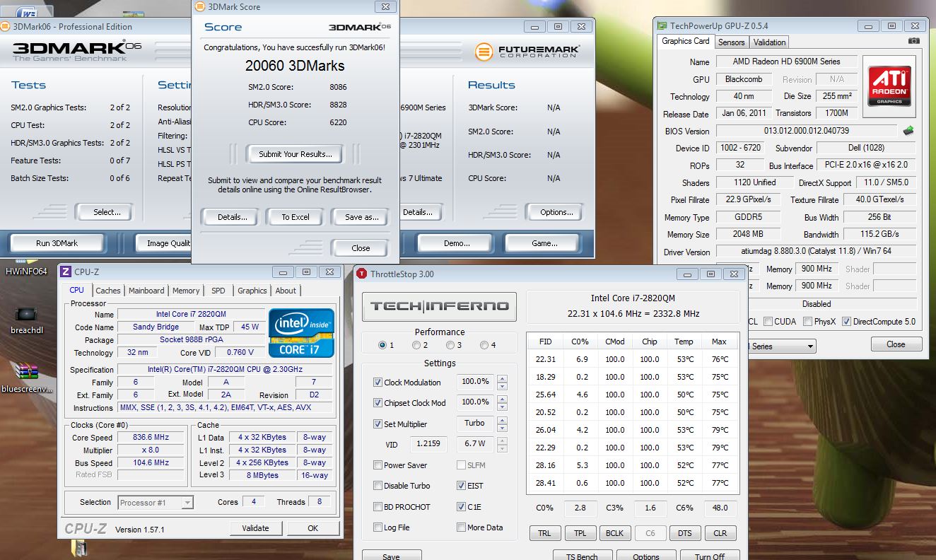Viewport: 936px width, 560px height.
Task: Click the Run 3DMark button
Action: (x=57, y=243)
